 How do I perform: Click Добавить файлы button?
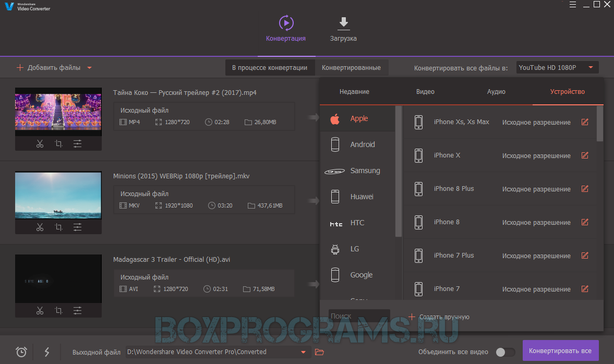[49, 68]
